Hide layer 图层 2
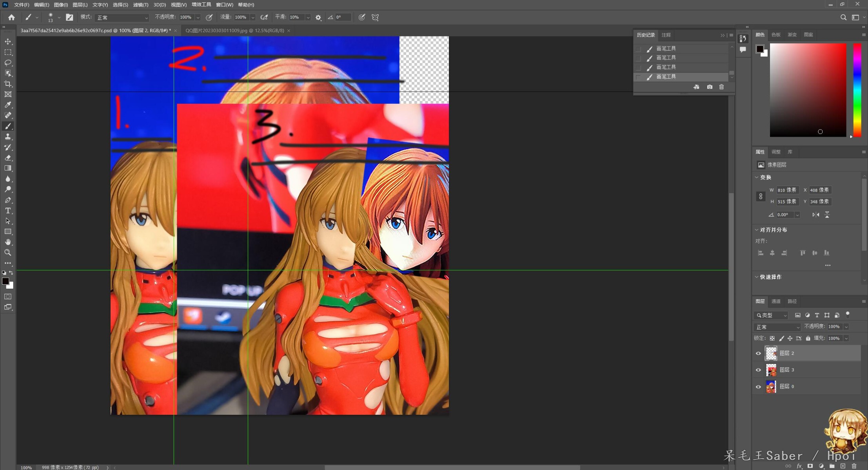The image size is (868, 470). click(758, 353)
